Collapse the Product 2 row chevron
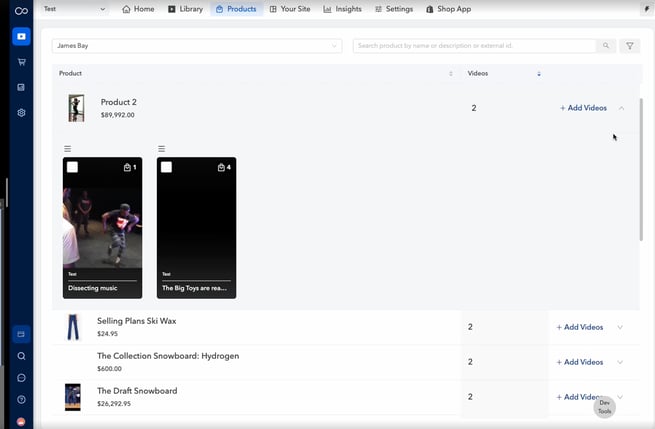This screenshot has width=655, height=429. coord(621,108)
